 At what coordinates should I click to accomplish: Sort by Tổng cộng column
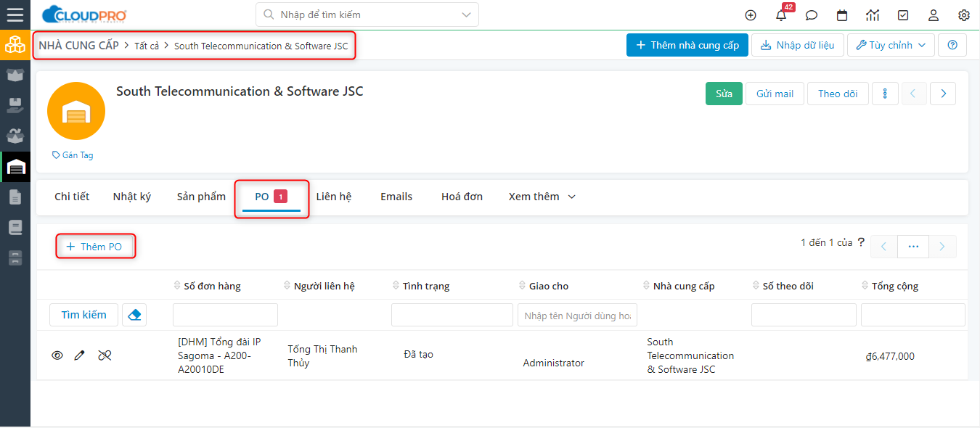tap(890, 286)
